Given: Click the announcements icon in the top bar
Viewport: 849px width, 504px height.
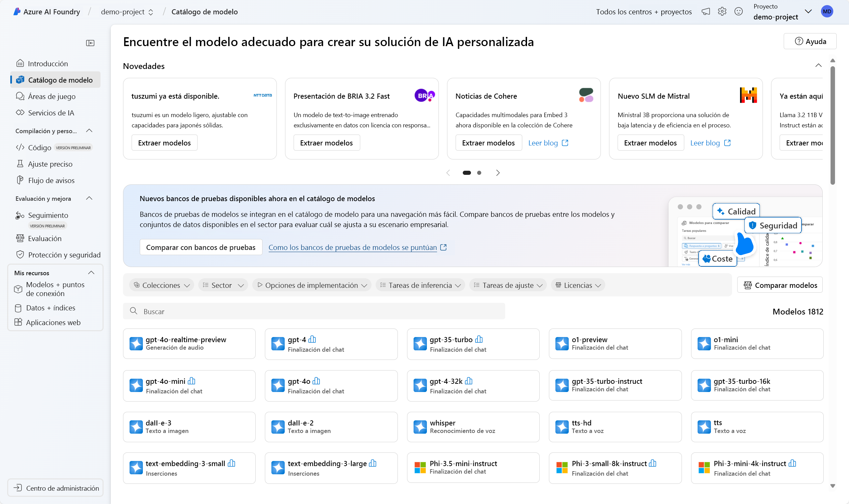Looking at the screenshot, I should [x=706, y=11].
